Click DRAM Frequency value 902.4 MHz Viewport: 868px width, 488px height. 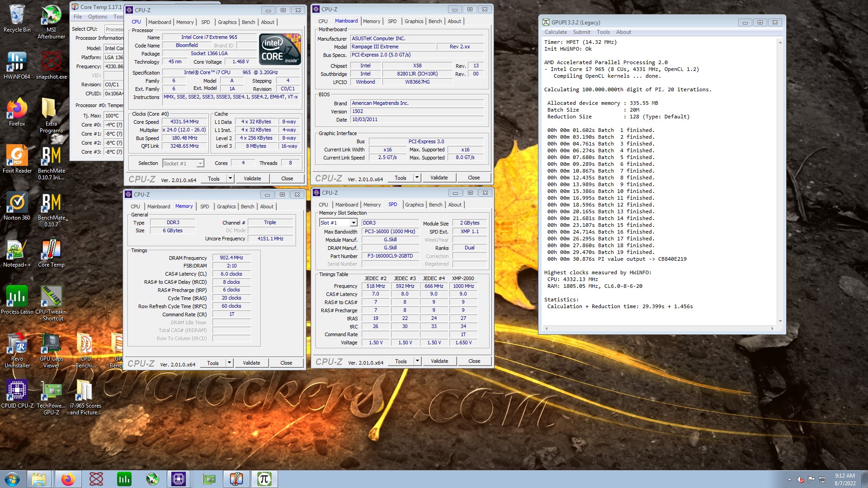pos(231,258)
